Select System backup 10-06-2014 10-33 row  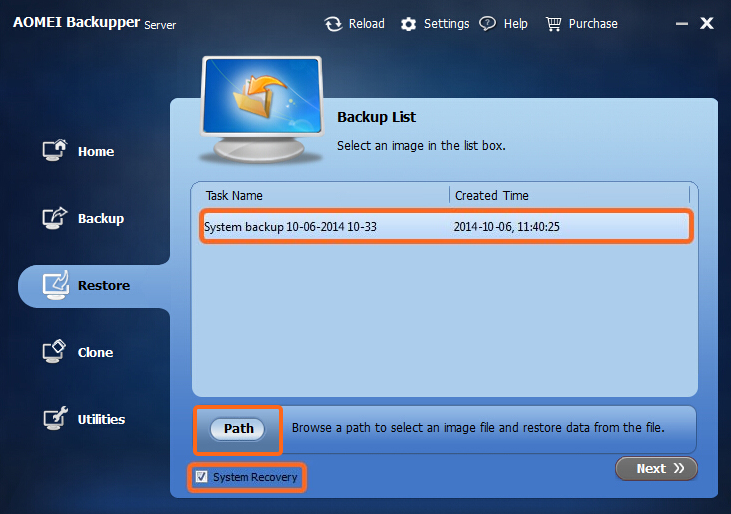click(446, 226)
